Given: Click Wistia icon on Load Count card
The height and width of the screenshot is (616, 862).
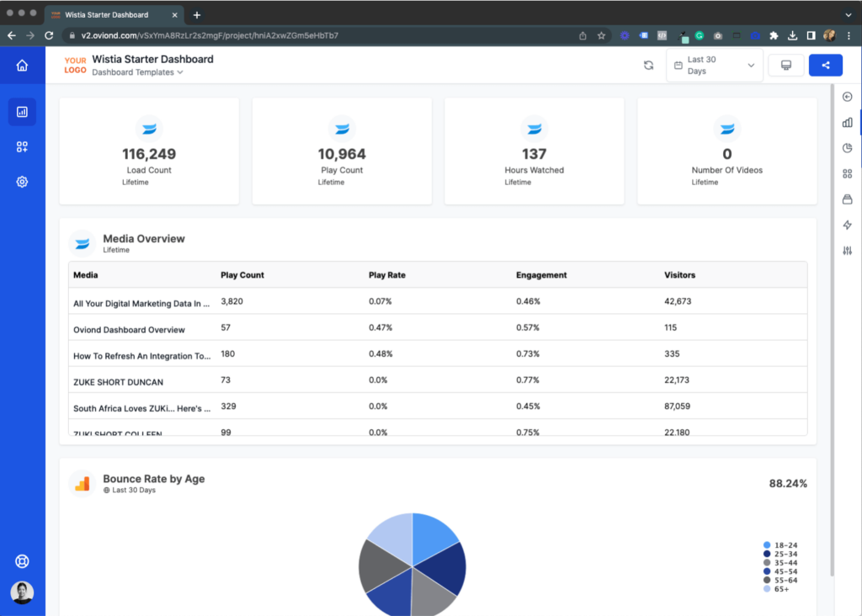Looking at the screenshot, I should 150,129.
